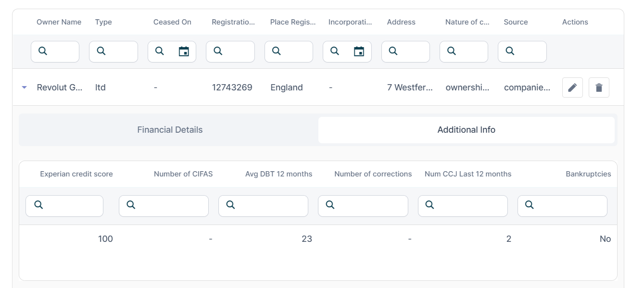Click the Source filter input
Viewport: 644px width, 288px height.
[x=528, y=51]
